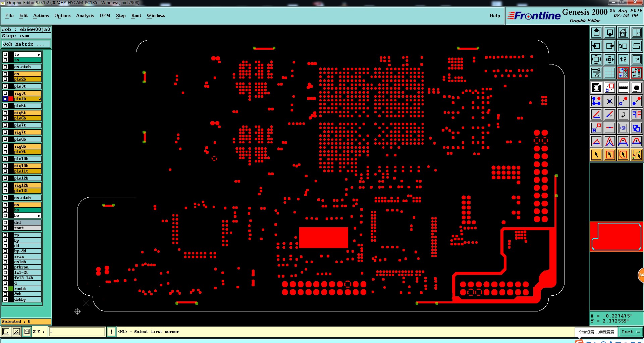Open the Rout menu
Viewport: 644px width, 343px height.
click(136, 15)
